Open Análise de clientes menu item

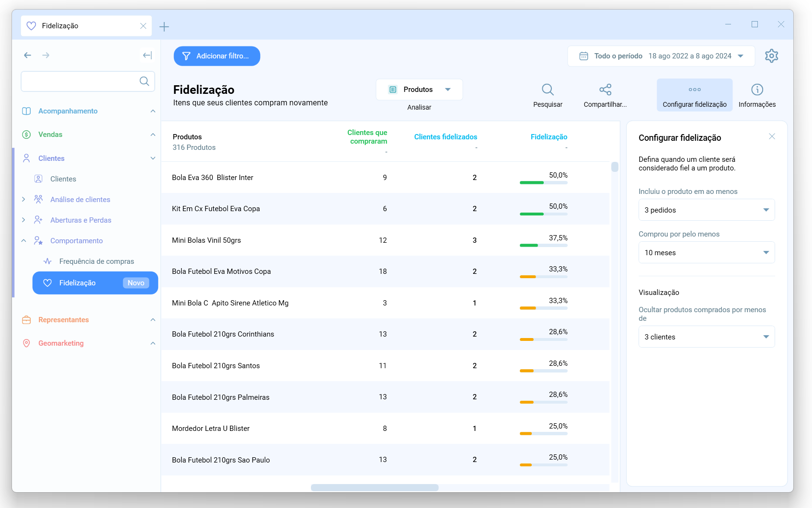click(80, 199)
